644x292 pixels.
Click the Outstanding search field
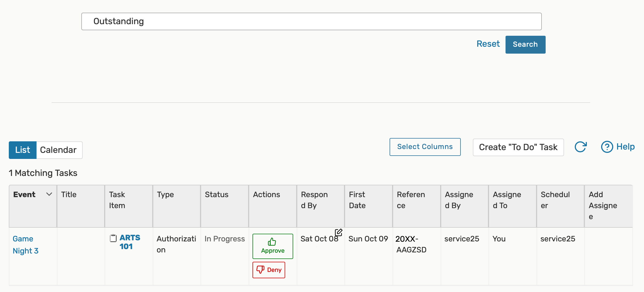pos(311,21)
